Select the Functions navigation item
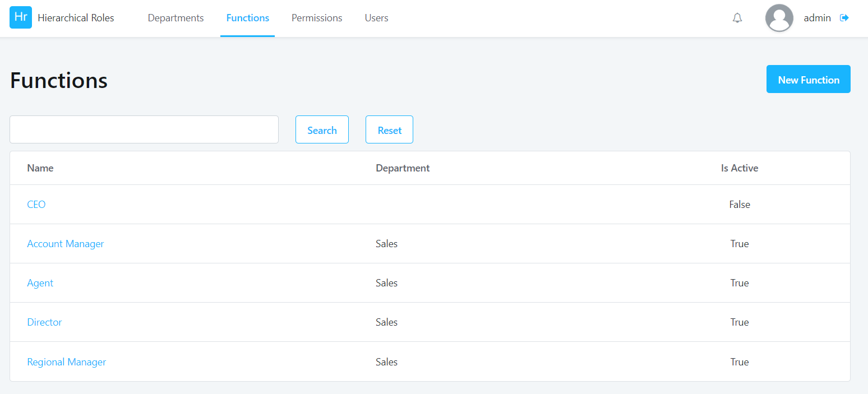Viewport: 868px width, 394px height. pyautogui.click(x=247, y=17)
